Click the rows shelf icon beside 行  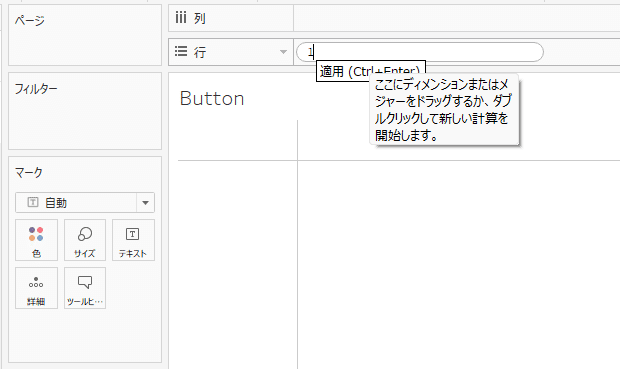(x=181, y=51)
